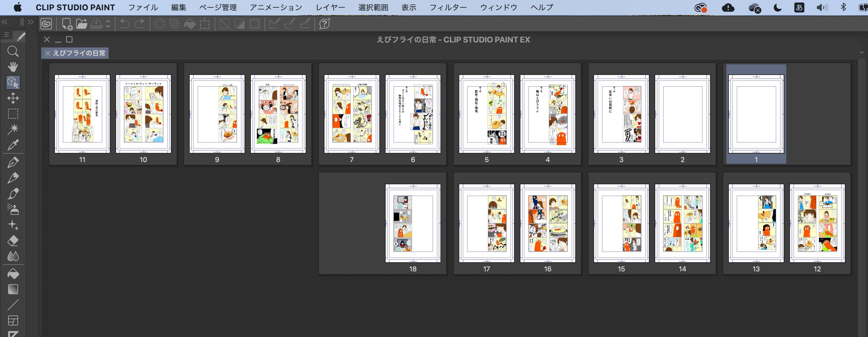Collapse tool palette with left double chevron

coord(5,22)
